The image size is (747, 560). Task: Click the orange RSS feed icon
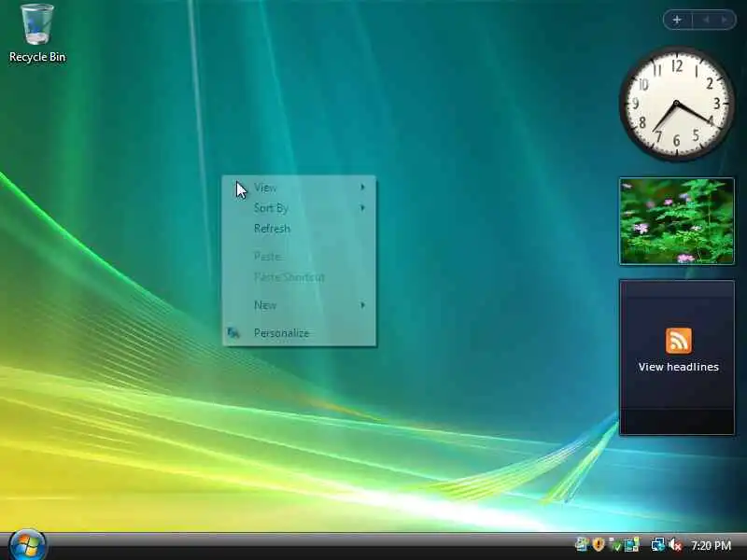coord(679,341)
